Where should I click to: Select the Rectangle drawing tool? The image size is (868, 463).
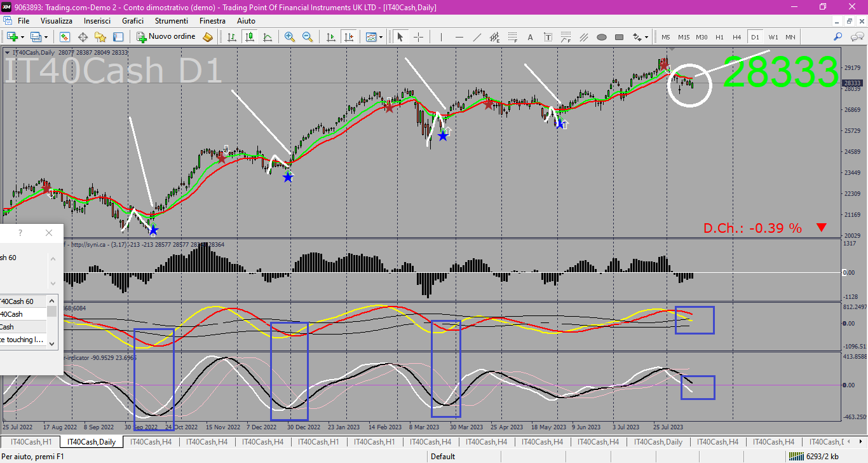click(x=619, y=37)
